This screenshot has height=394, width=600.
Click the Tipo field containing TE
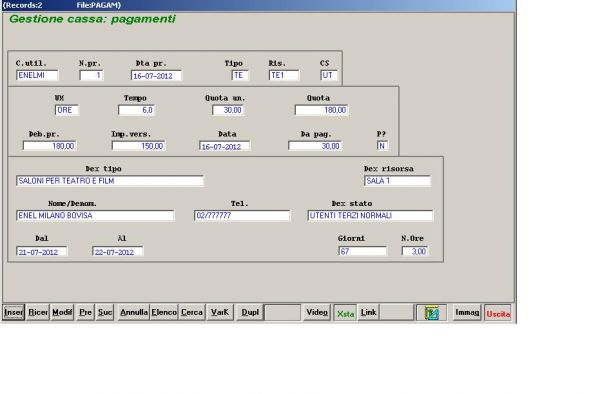pos(240,75)
